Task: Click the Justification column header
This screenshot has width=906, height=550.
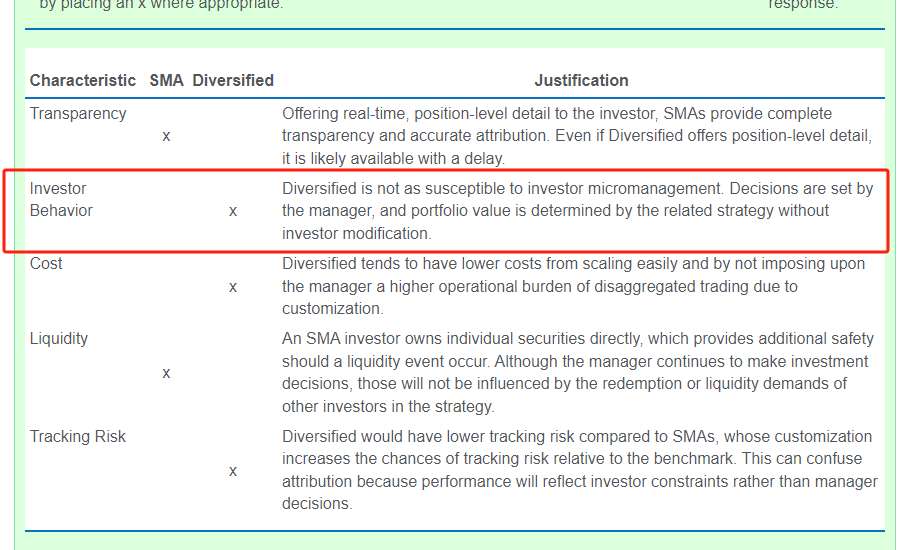Action: [x=581, y=80]
